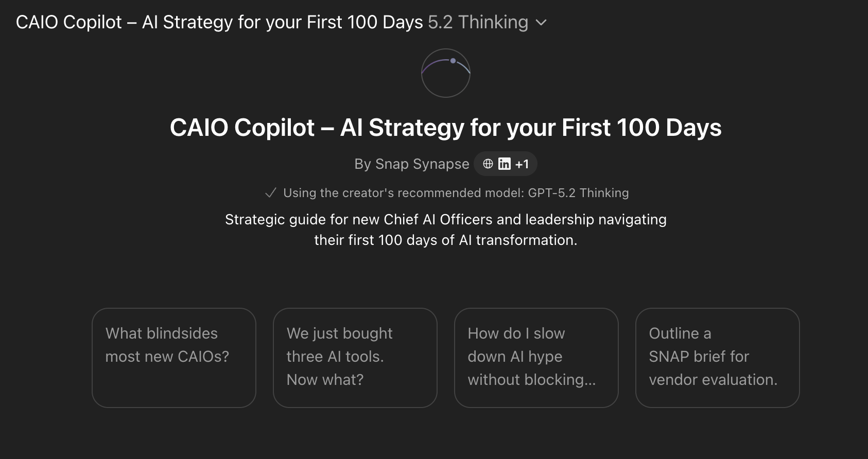Viewport: 868px width, 459px height.
Task: Click the "Strategic guide for new Chief AI Officers" line
Action: [x=445, y=220]
